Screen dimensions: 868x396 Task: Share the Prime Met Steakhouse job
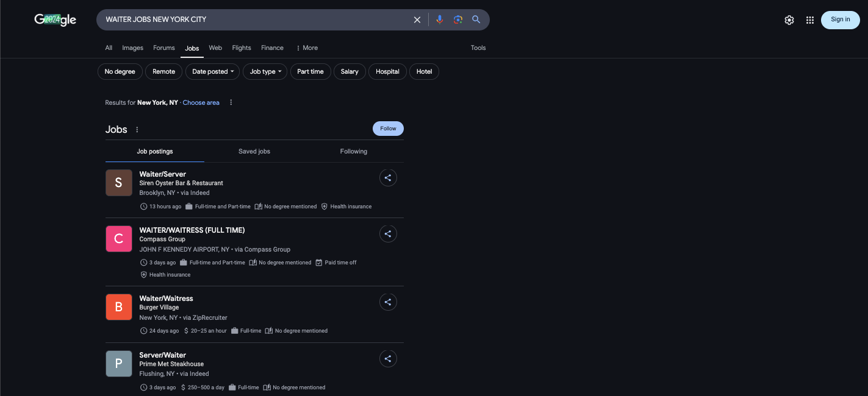click(x=388, y=359)
